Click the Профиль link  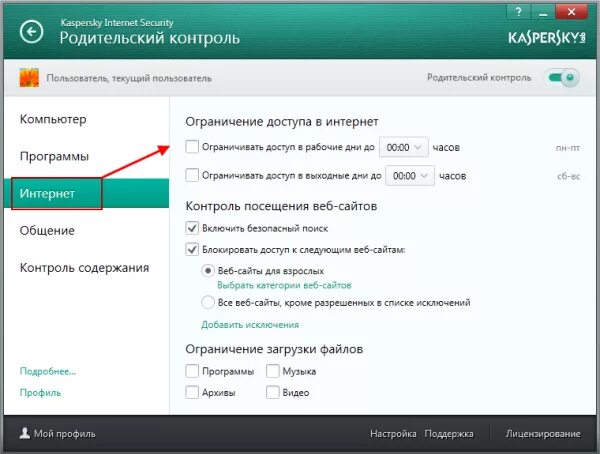[40, 393]
